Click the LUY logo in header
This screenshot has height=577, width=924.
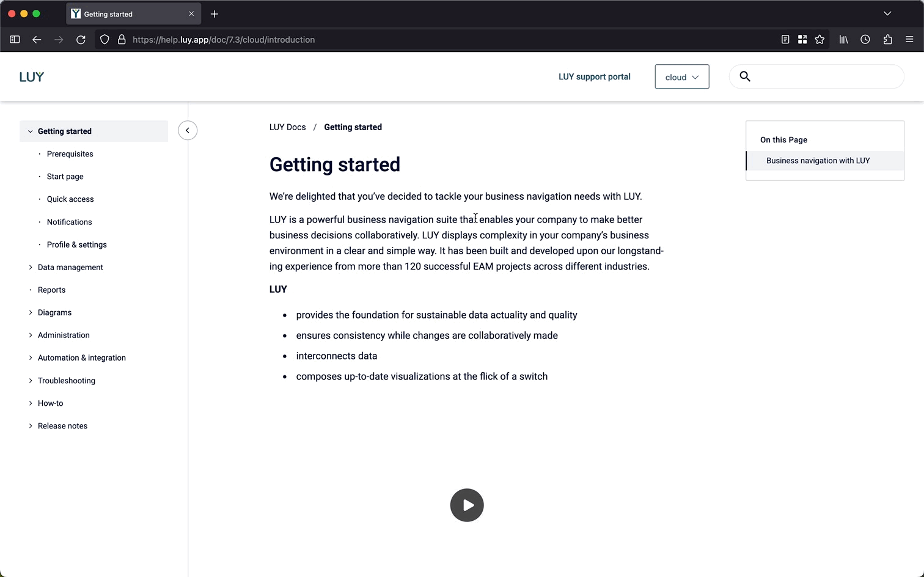click(32, 77)
